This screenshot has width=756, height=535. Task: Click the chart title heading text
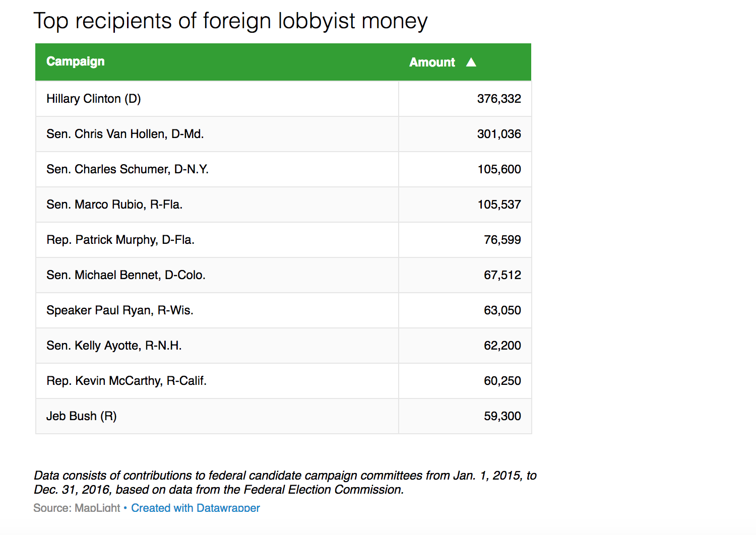click(x=230, y=21)
